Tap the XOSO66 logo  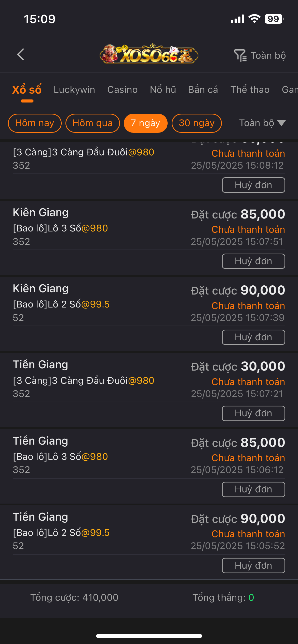click(x=149, y=54)
